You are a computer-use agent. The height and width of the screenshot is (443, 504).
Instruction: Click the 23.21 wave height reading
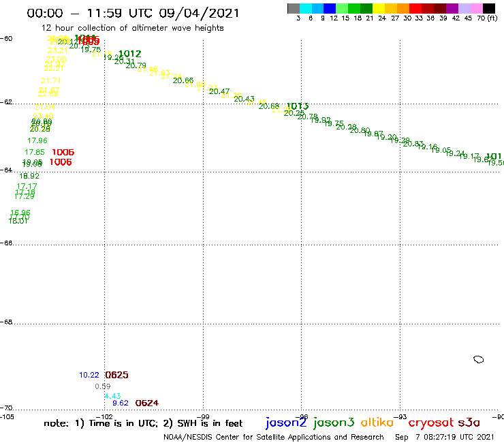[x=57, y=50]
